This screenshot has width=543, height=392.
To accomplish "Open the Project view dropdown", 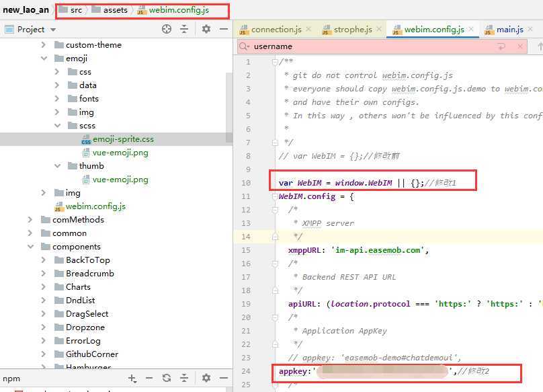I will pos(53,30).
